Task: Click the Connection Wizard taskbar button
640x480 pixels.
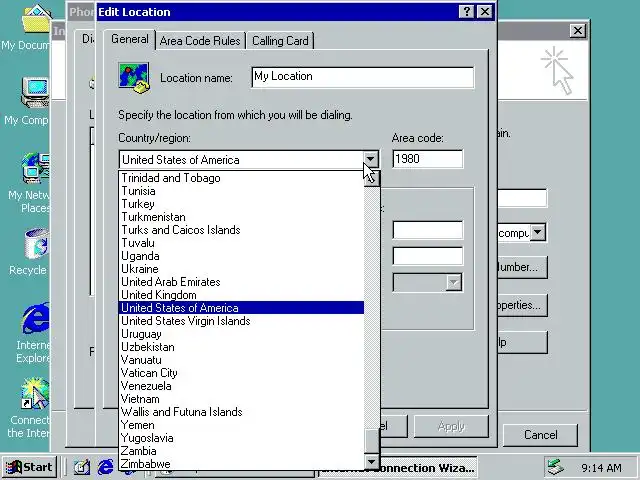Action: (x=429, y=467)
